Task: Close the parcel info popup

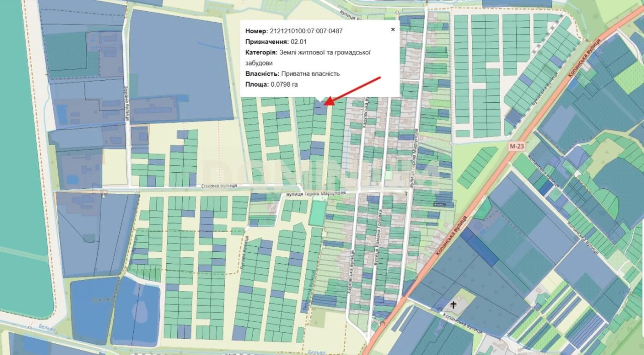Action: [393, 30]
